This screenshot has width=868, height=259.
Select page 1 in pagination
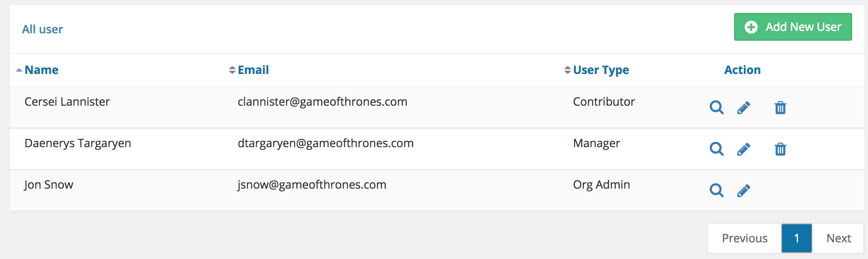click(796, 238)
